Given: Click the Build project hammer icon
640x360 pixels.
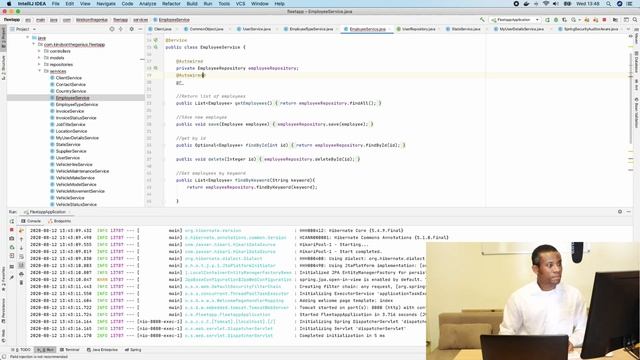Looking at the screenshot, I should [482, 20].
